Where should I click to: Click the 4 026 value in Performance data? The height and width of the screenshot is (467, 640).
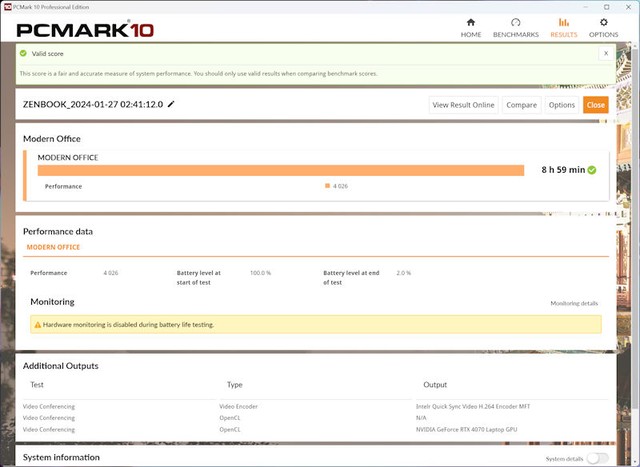(x=111, y=273)
